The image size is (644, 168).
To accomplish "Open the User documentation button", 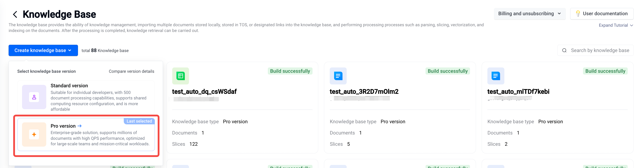I will (601, 14).
